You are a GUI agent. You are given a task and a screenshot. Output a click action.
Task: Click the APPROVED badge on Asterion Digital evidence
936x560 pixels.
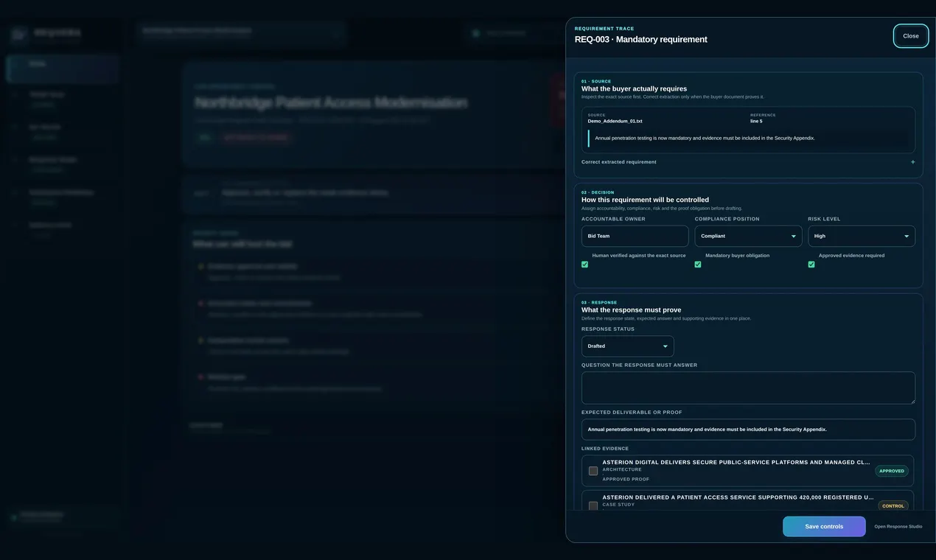coord(892,471)
